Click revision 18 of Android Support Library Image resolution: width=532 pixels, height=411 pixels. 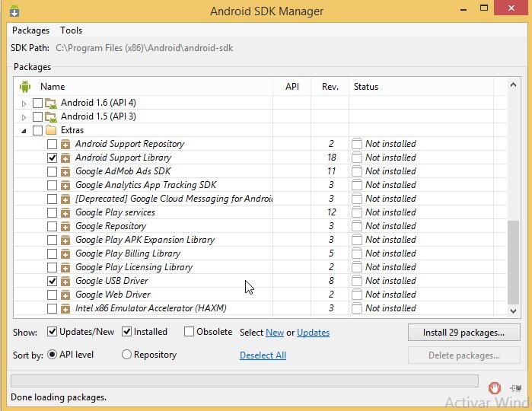click(x=332, y=158)
